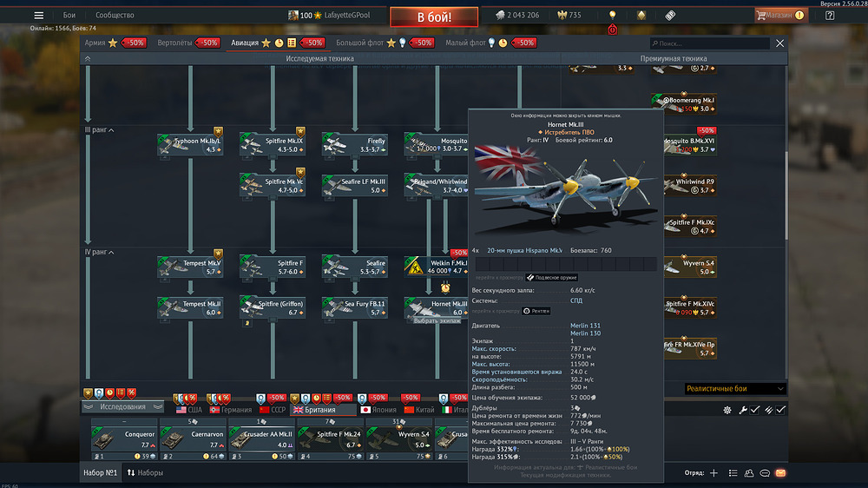Click the right chevrons on Исследования bar
This screenshot has width=868, height=488.
tap(158, 406)
